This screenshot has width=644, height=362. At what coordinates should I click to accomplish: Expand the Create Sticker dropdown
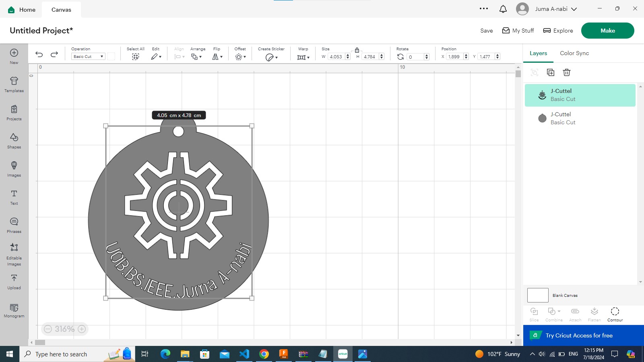pos(272,58)
